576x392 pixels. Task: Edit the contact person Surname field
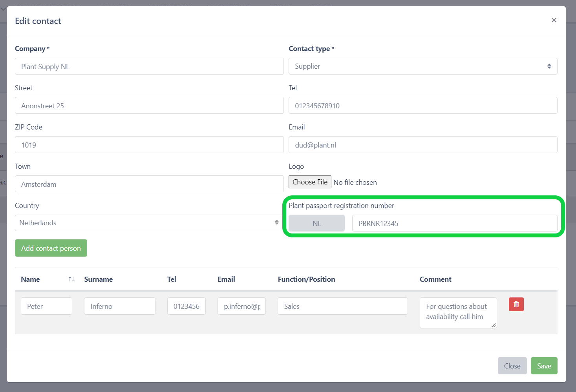click(119, 306)
